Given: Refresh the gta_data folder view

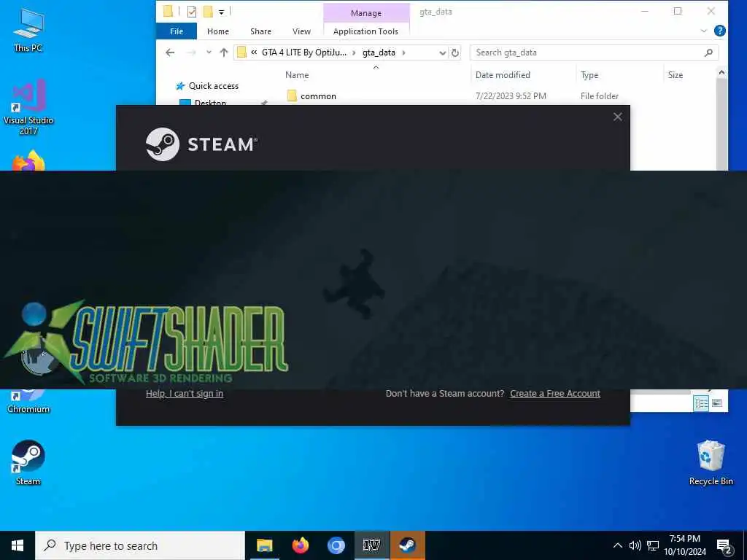Looking at the screenshot, I should pyautogui.click(x=455, y=52).
